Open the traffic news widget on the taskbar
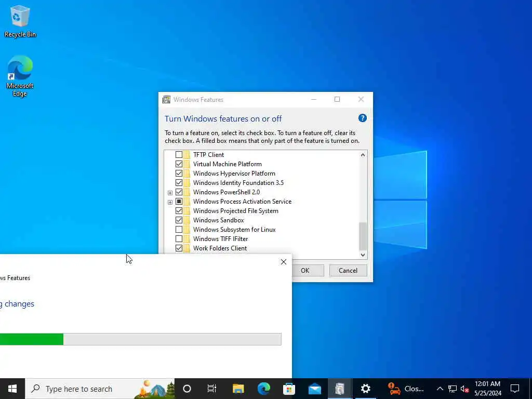 (406, 389)
